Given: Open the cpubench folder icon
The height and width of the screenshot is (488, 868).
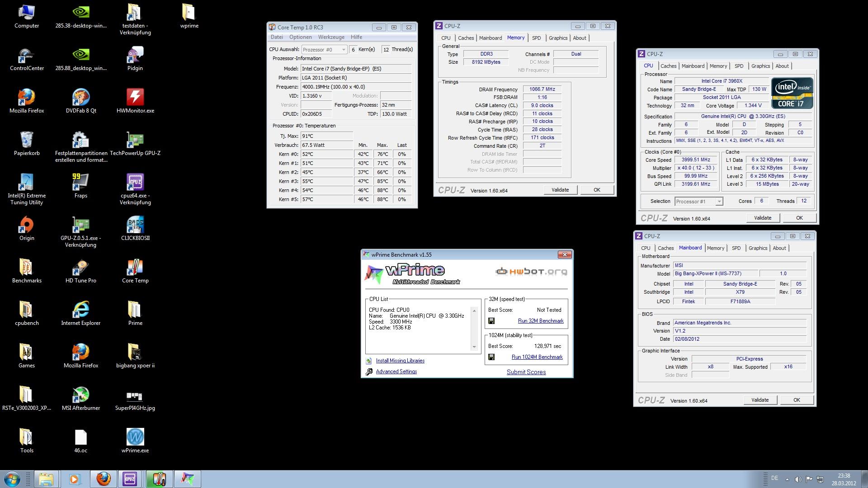Looking at the screenshot, I should coord(27,314).
